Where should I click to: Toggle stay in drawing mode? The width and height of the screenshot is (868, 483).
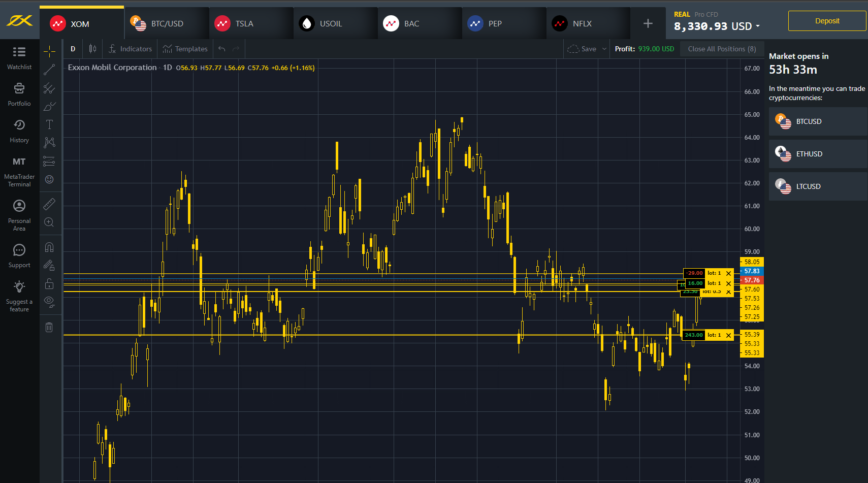click(49, 265)
